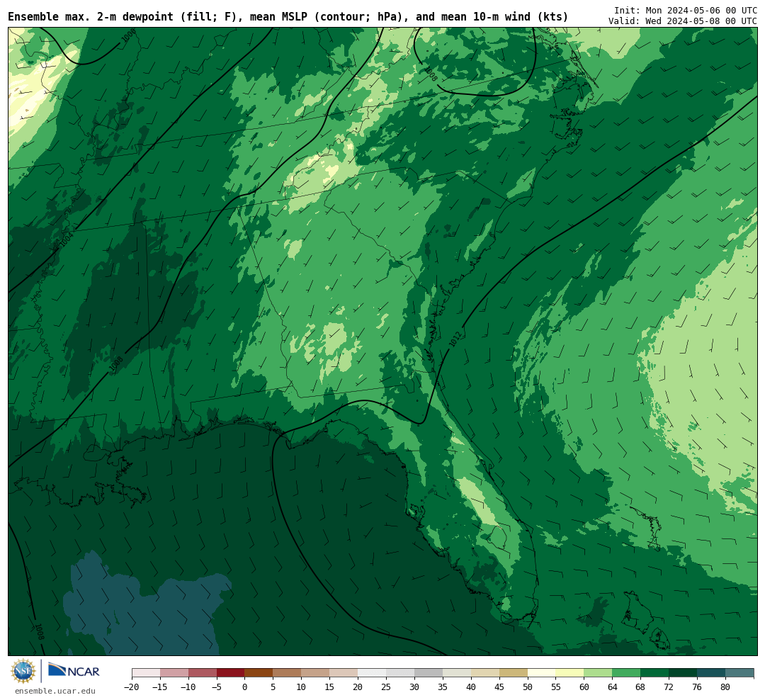Click the 1012 hPa contour label
This screenshot has height=700, width=765.
click(455, 339)
